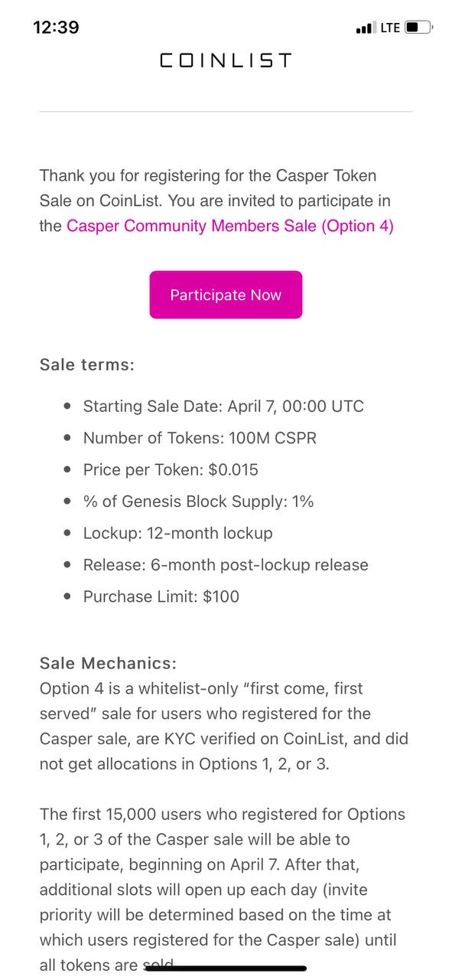The height and width of the screenshot is (980, 452).
Task: Click the Sale Mechanics heading
Action: (108, 662)
